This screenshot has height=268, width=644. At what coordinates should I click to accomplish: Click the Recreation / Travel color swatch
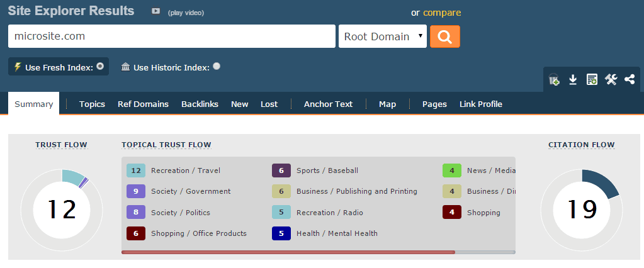tap(136, 170)
